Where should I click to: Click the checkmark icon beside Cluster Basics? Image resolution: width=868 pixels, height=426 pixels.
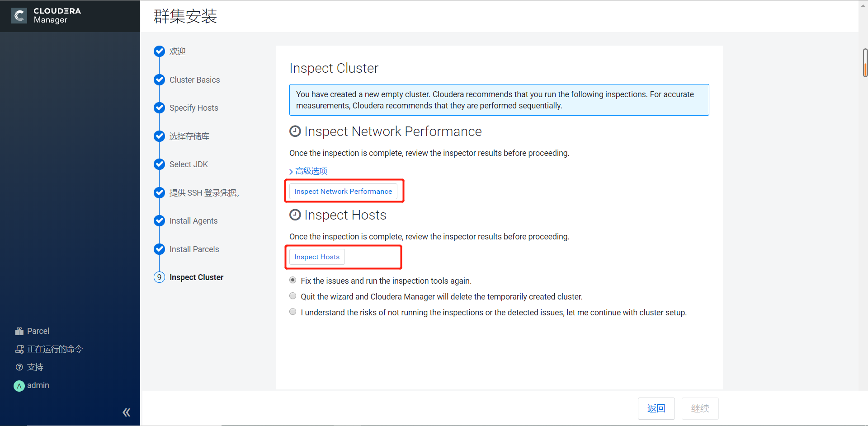[x=159, y=80]
